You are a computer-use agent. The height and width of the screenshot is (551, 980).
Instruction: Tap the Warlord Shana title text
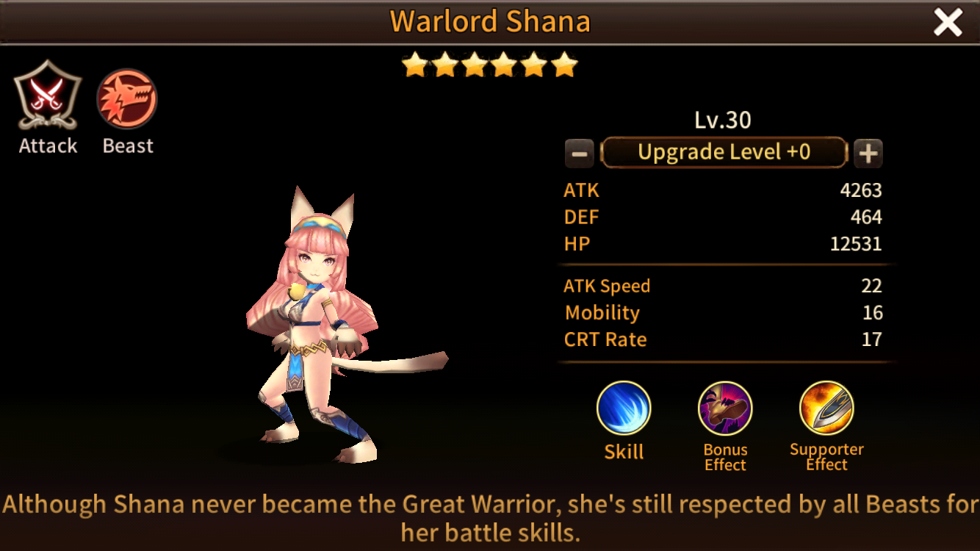[x=490, y=21]
